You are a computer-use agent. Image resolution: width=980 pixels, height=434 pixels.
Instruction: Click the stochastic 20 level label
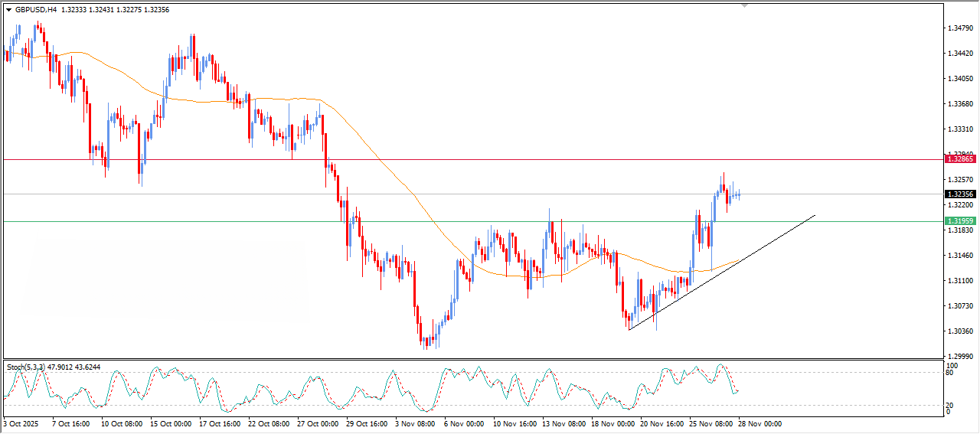[x=952, y=405]
